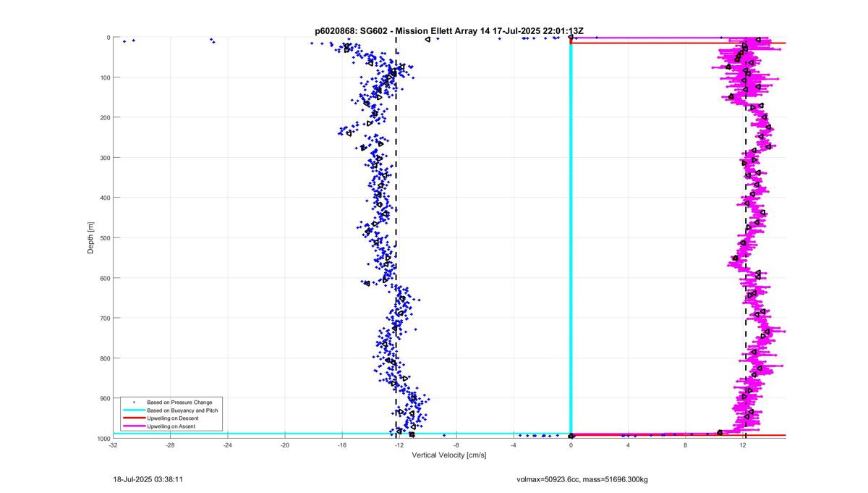
Task: Click legend entry 'Upwelling on Descent'
Action: point(172,418)
